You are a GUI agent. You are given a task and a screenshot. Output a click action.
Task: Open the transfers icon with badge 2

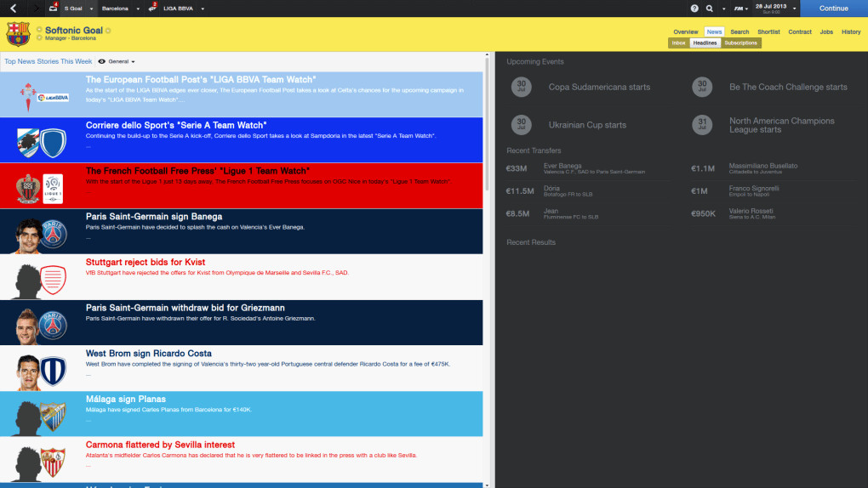pyautogui.click(x=152, y=8)
